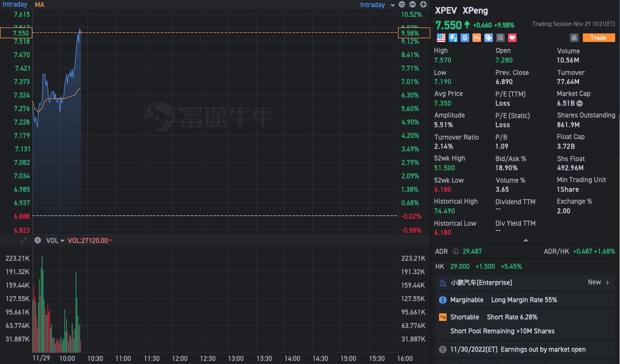620x364 pixels.
Task: Click the Marginable dollar icon in the list
Action: click(443, 300)
